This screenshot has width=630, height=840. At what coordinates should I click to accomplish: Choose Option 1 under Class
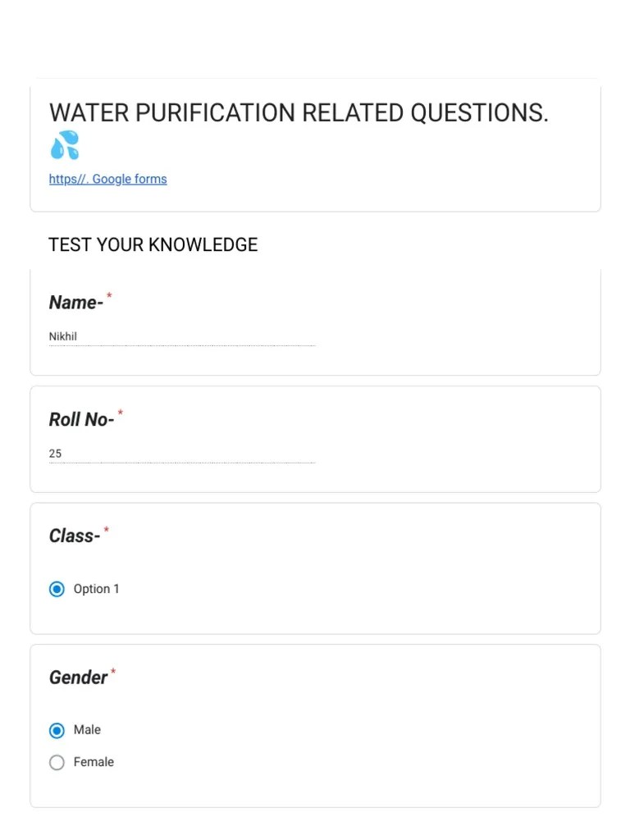coord(57,589)
